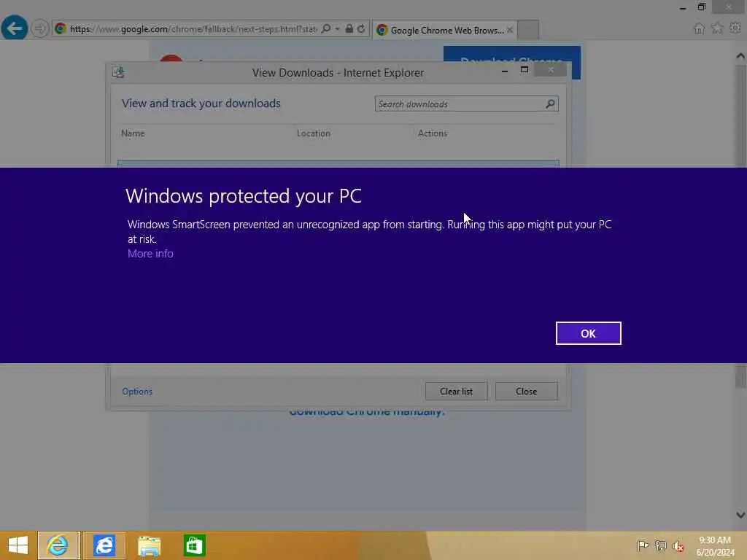Refresh the page with the reload icon

point(361,28)
